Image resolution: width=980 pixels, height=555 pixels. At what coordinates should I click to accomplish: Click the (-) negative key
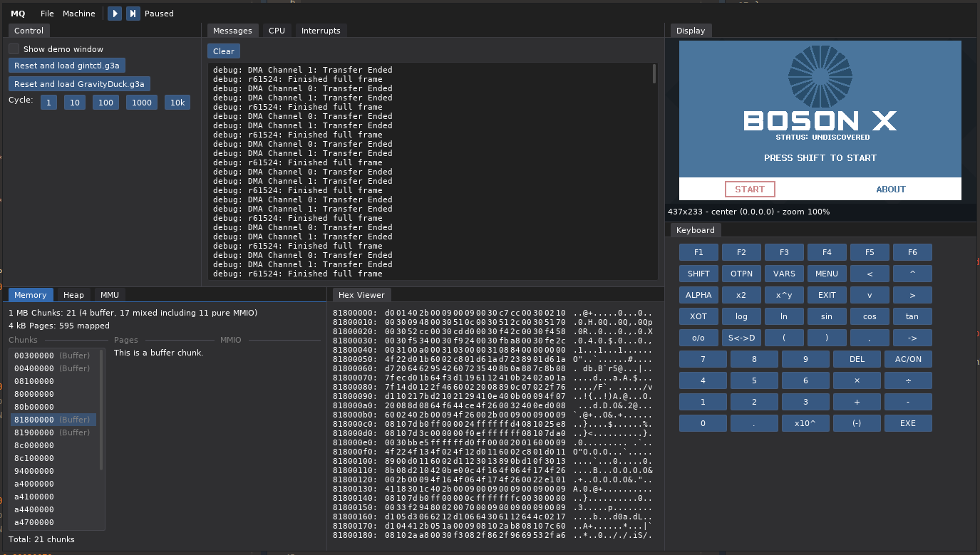click(857, 423)
